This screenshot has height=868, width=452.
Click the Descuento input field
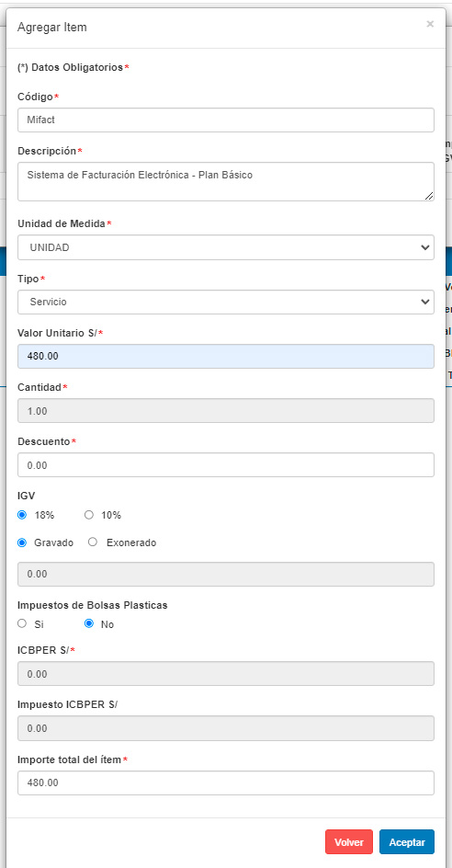pyautogui.click(x=226, y=465)
